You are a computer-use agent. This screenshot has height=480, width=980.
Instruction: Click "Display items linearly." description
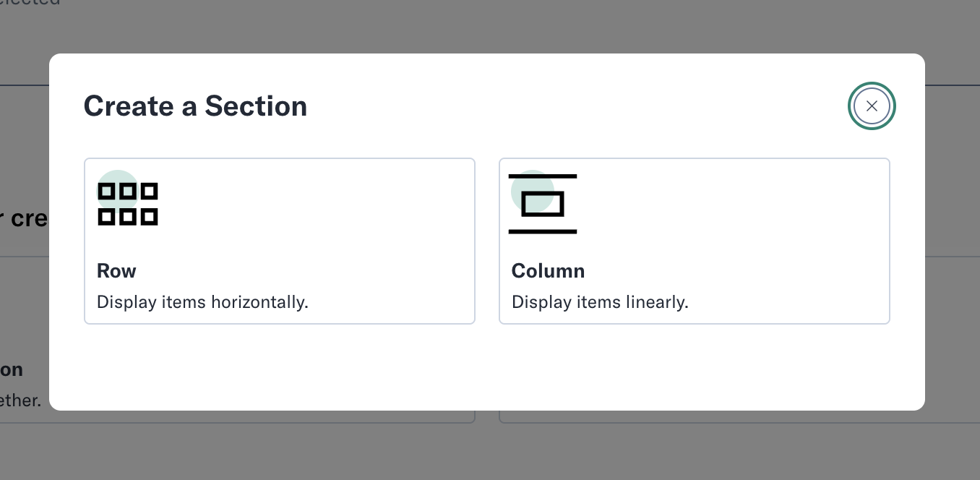pyautogui.click(x=600, y=302)
